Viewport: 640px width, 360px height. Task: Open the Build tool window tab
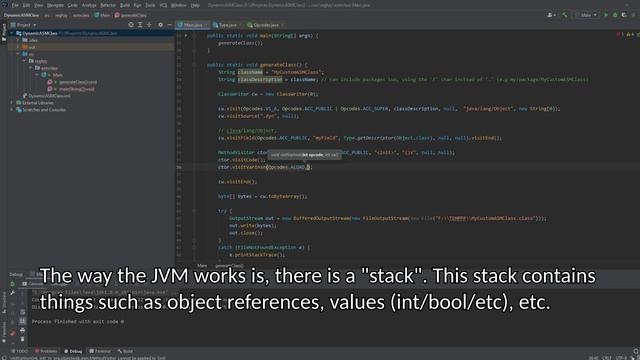(x=125, y=351)
